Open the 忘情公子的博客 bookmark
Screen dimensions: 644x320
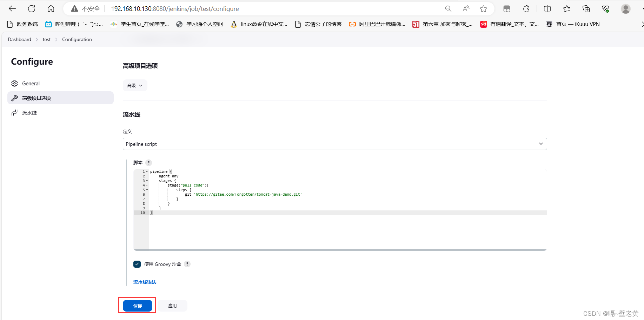[x=318, y=24]
